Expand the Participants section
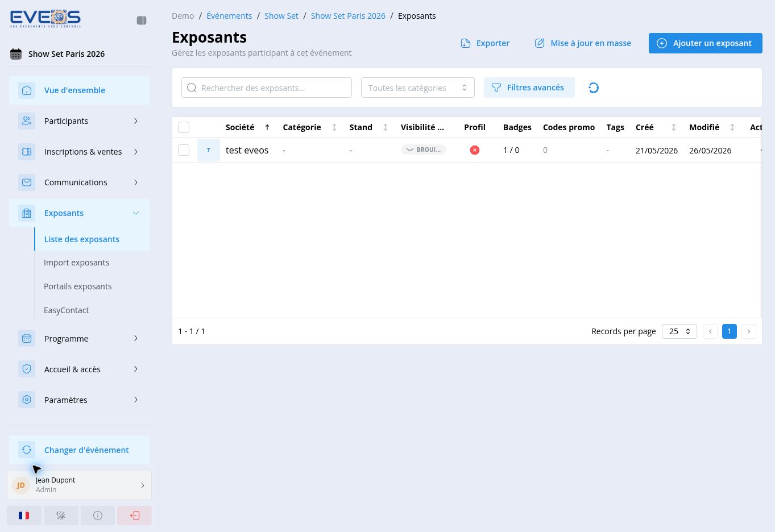This screenshot has height=532, width=775. coord(79,121)
